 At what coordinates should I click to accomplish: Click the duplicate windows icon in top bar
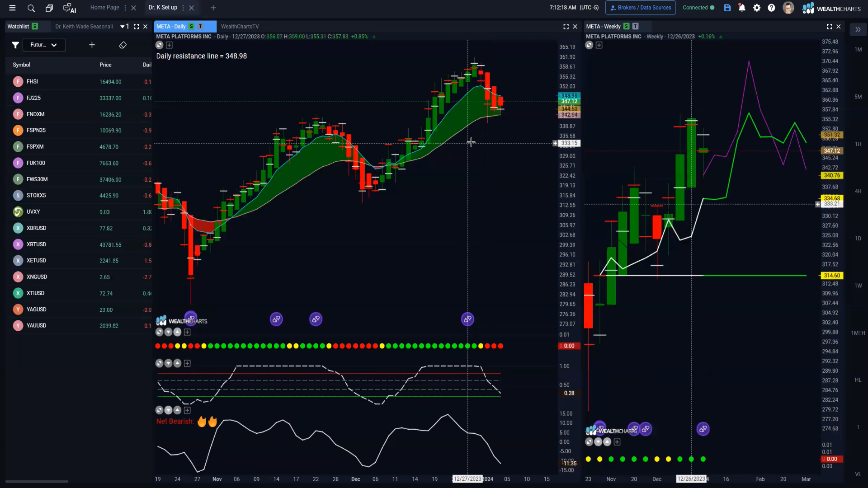(49, 8)
